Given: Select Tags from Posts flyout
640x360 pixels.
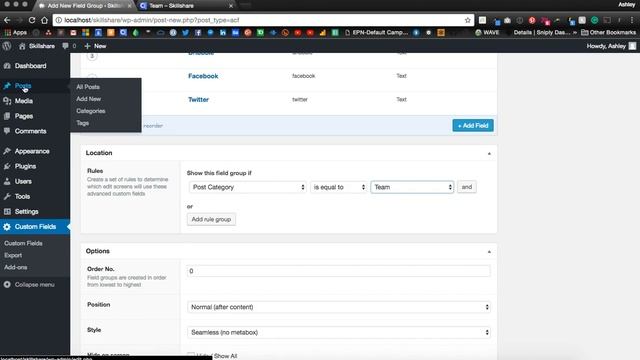Looking at the screenshot, I should click(x=82, y=123).
